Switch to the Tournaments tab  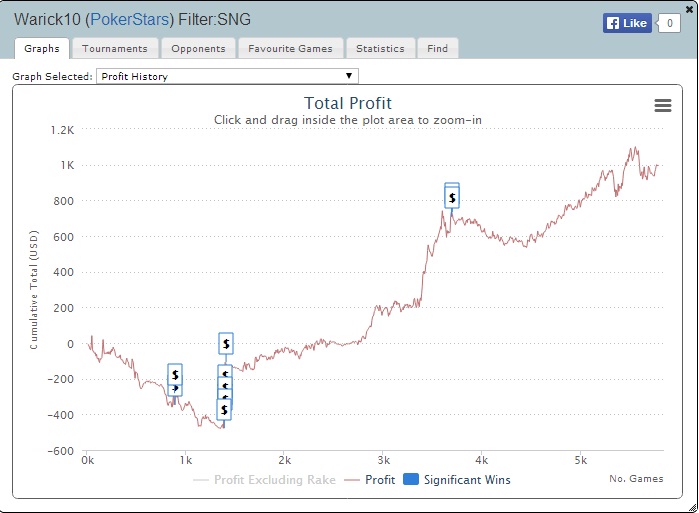pyautogui.click(x=114, y=48)
